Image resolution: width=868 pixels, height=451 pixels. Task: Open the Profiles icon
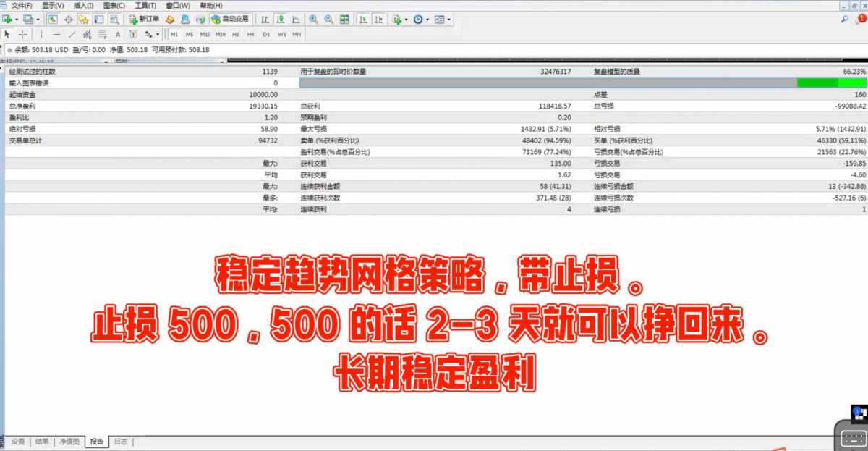28,20
